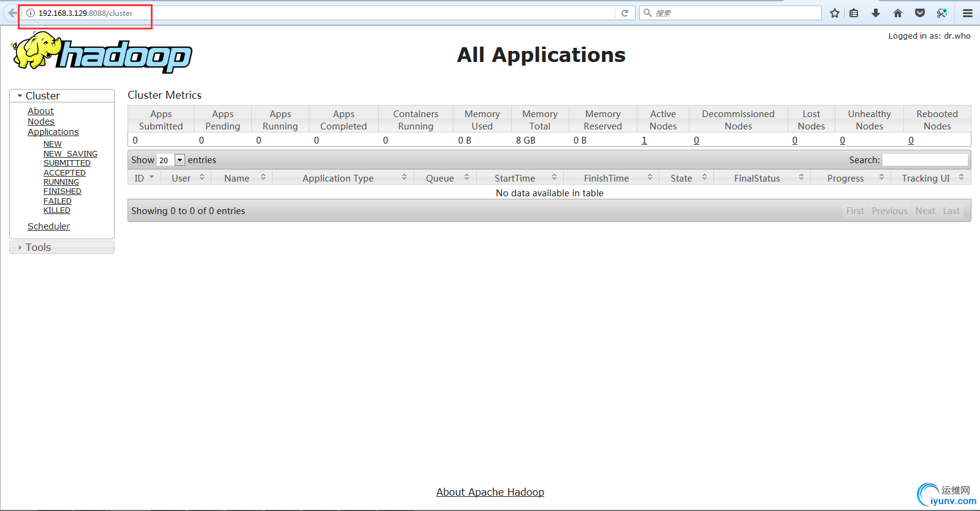Filter applications by FINISHED state

(x=63, y=191)
